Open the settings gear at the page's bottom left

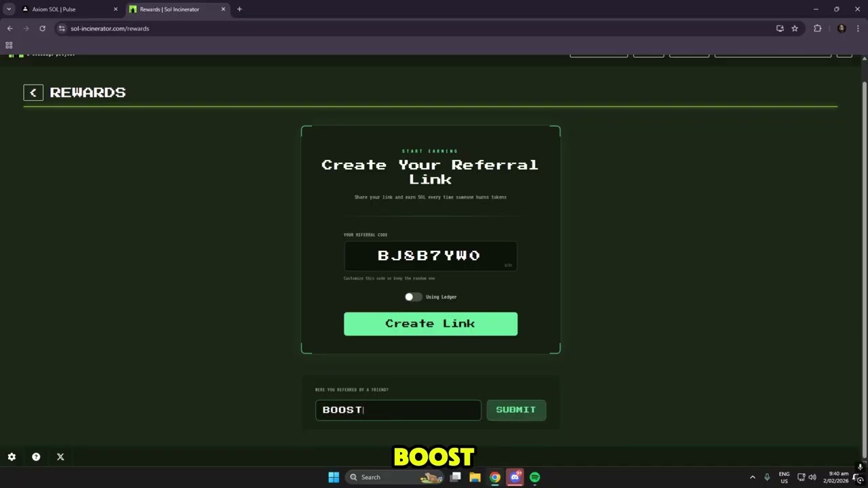click(x=12, y=457)
